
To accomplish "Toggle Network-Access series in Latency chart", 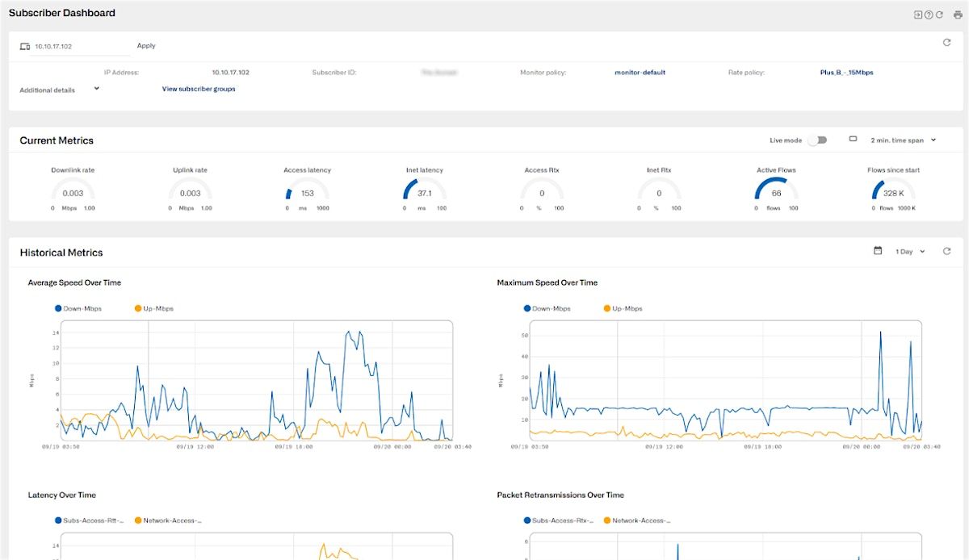I will pos(168,520).
